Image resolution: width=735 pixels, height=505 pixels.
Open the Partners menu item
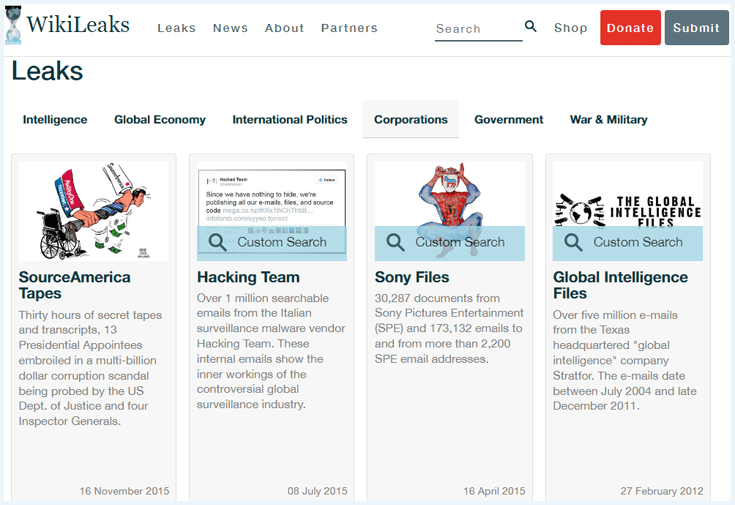coord(349,28)
